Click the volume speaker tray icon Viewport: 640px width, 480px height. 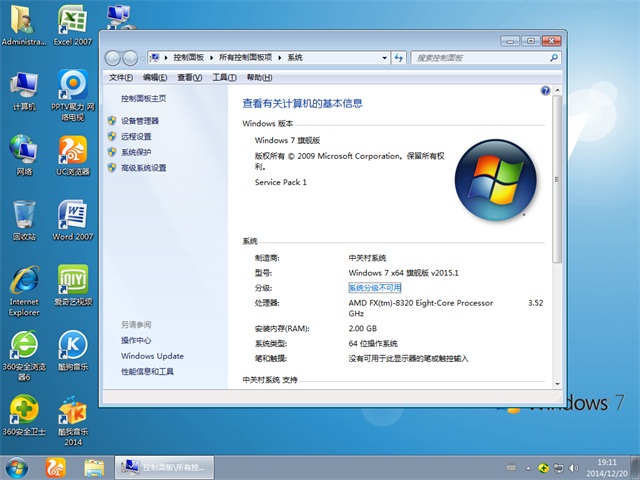click(573, 468)
